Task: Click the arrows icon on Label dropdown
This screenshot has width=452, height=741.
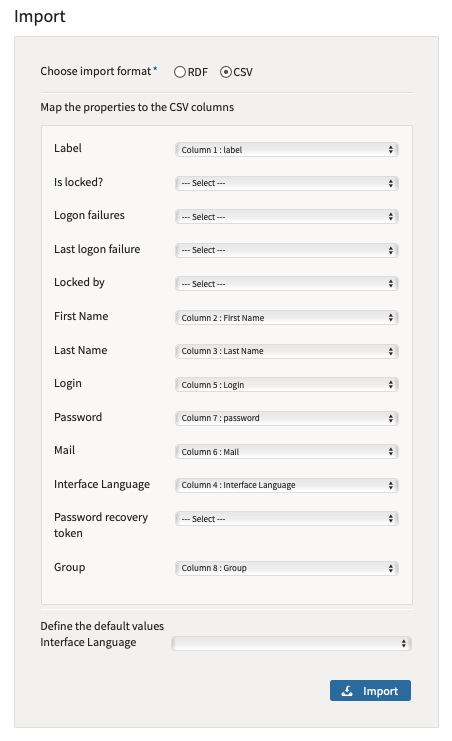Action: coord(391,150)
